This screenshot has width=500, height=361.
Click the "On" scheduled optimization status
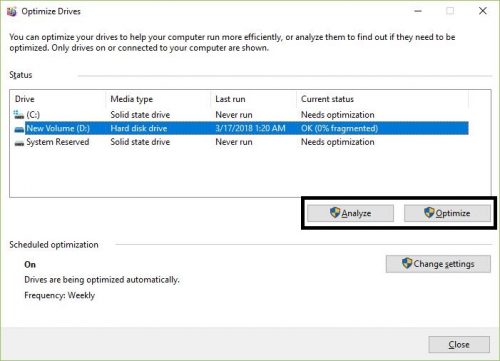(30, 265)
